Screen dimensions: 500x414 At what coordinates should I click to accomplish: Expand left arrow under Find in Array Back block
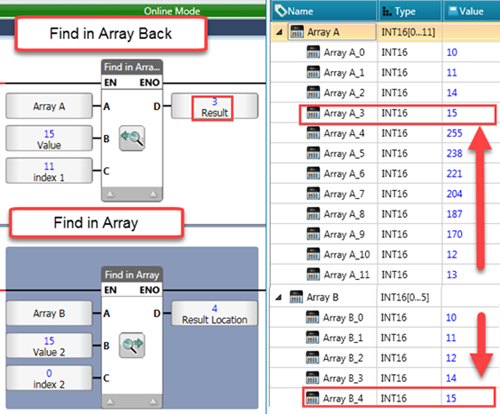click(110, 194)
